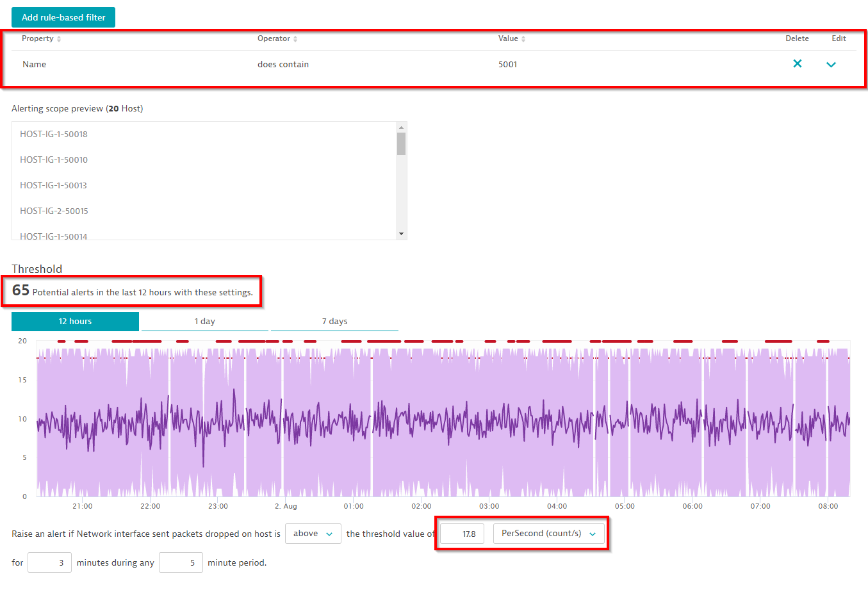
Task: Select HOST-IG-1-50018 in scope preview
Action: coord(54,134)
